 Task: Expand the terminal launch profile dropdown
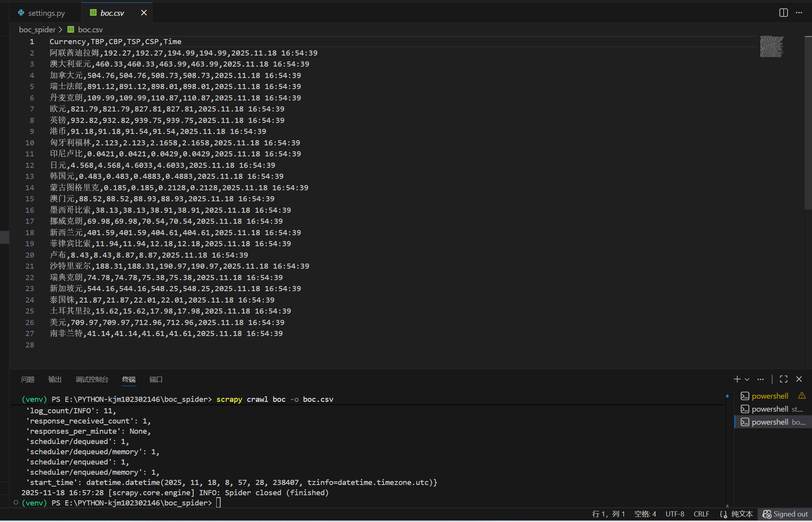[x=747, y=379]
